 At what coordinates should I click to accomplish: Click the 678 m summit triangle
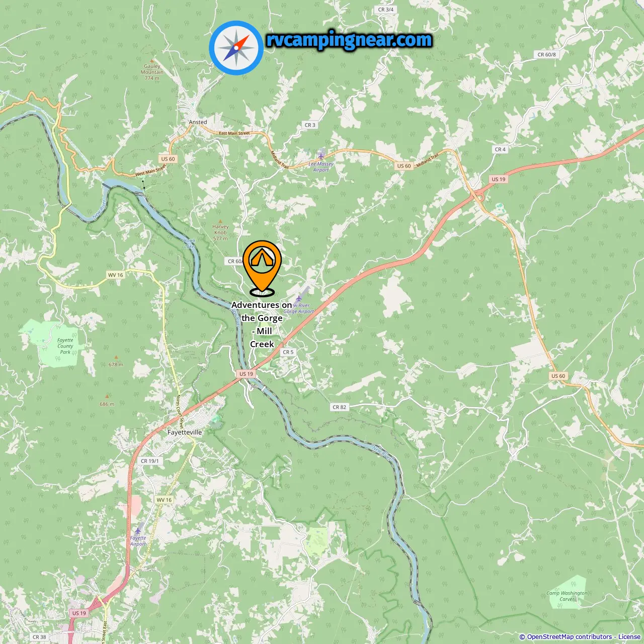[x=116, y=357]
